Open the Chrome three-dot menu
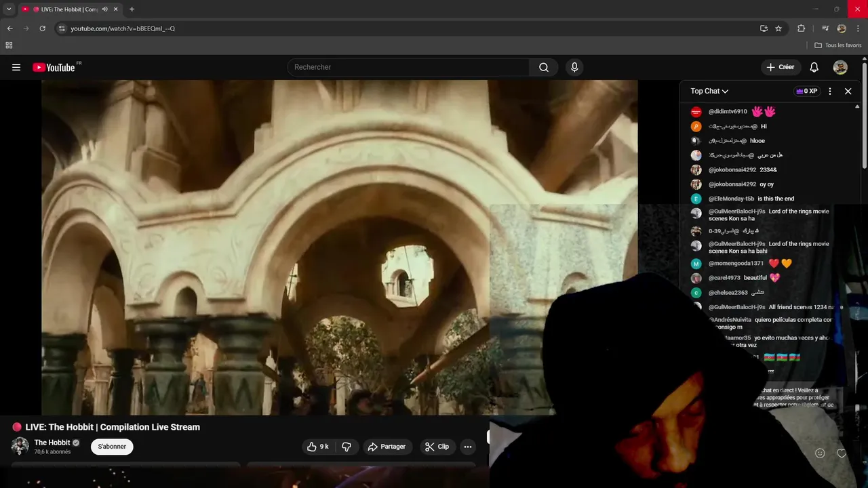 point(858,28)
